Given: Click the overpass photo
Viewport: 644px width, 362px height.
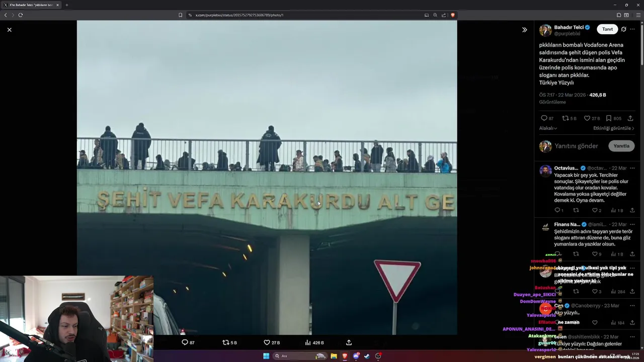Looking at the screenshot, I should pos(267,177).
